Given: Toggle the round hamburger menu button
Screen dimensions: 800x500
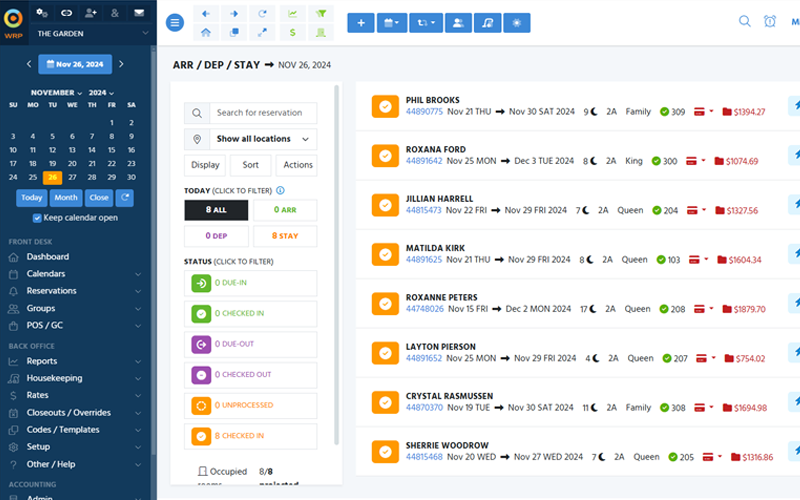Looking at the screenshot, I should pos(175,22).
